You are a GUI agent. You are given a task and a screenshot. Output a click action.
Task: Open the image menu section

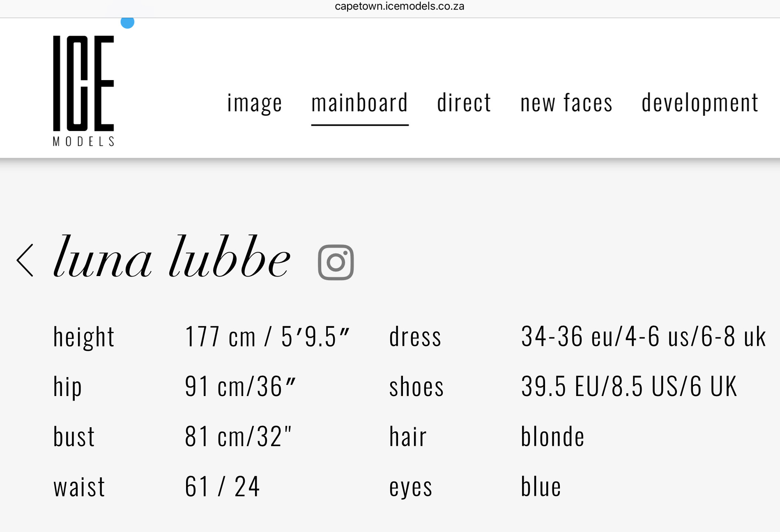pyautogui.click(x=255, y=102)
